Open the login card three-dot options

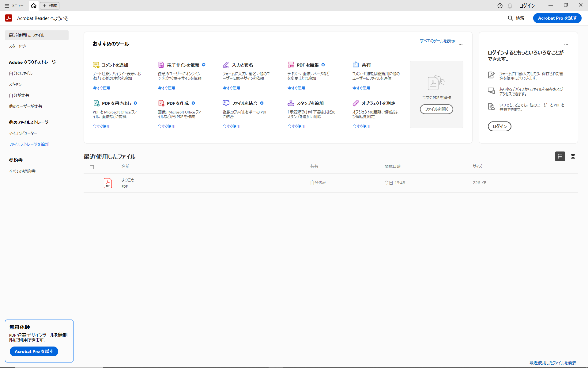(x=566, y=44)
